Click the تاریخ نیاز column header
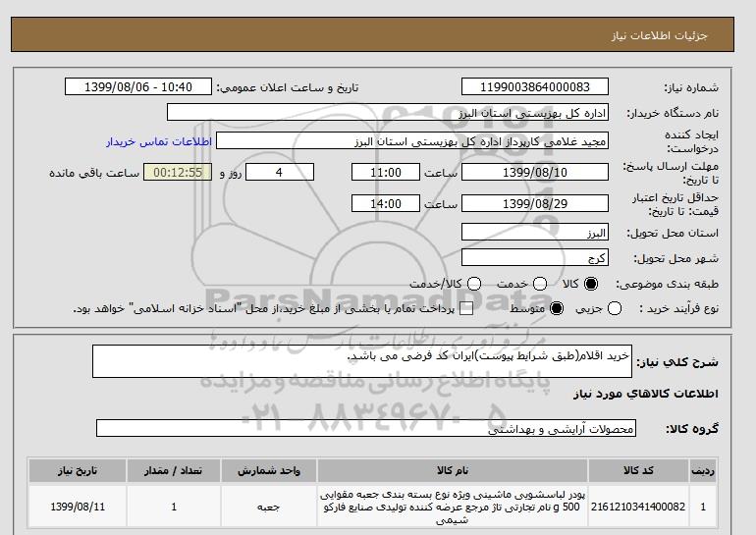 pos(78,471)
